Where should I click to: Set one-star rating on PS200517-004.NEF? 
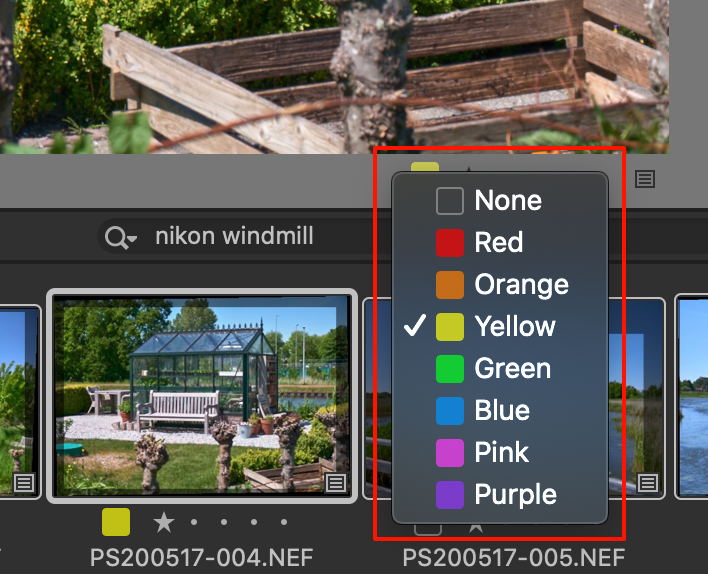pos(164,522)
